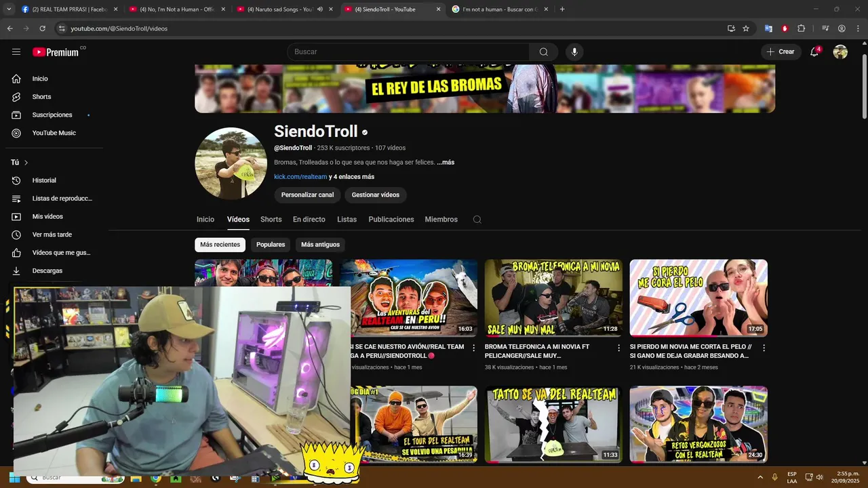
Task: Click the address bar URL field
Action: [x=390, y=28]
